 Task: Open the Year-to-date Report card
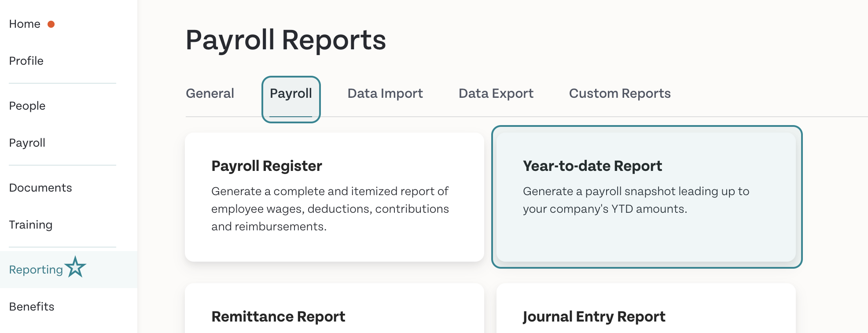click(x=646, y=197)
